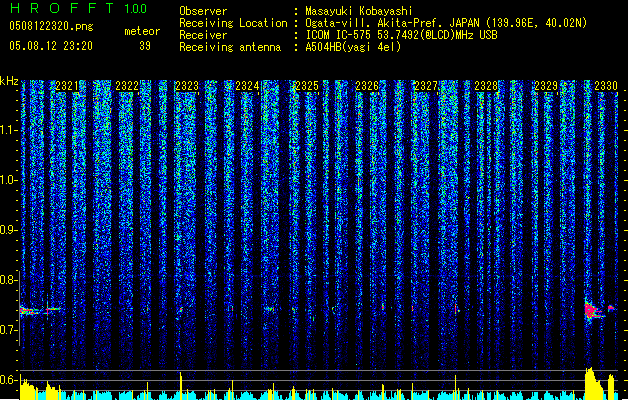Click the 2330 time marker
Viewport: 629px width, 400px height.
click(606, 85)
